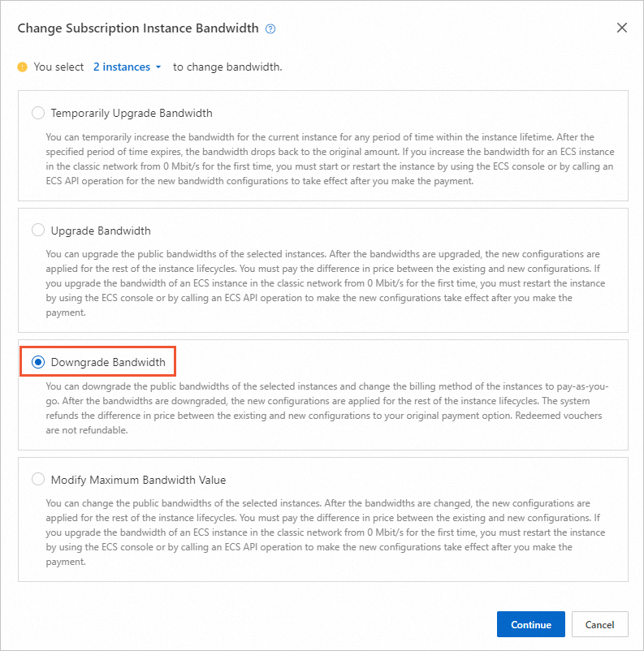
Task: Click the yellow notice dot icon
Action: tap(23, 67)
